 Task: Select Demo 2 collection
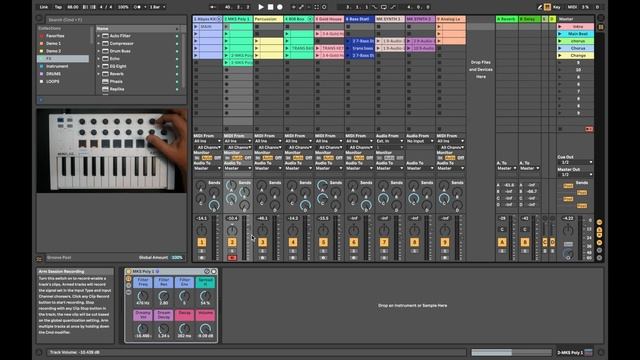53,51
